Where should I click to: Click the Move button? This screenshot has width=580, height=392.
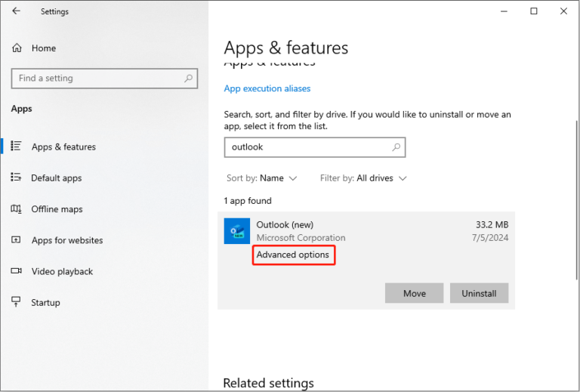click(415, 293)
